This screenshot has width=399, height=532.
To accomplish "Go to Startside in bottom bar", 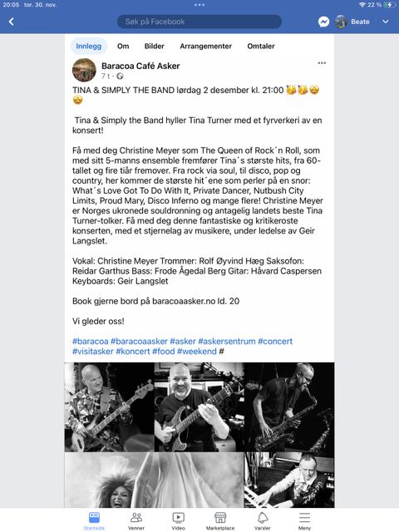I will point(94,521).
